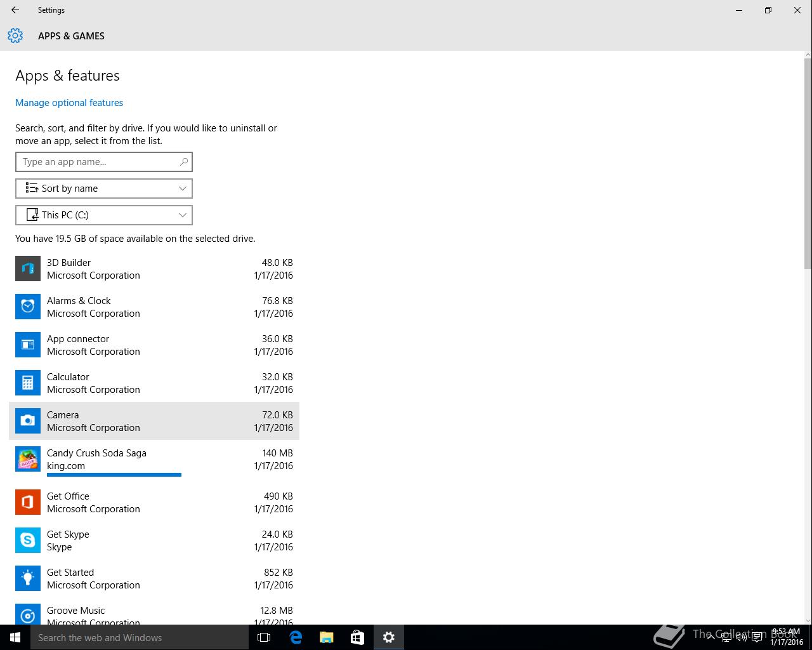Click the Calculator app icon

pyautogui.click(x=28, y=383)
